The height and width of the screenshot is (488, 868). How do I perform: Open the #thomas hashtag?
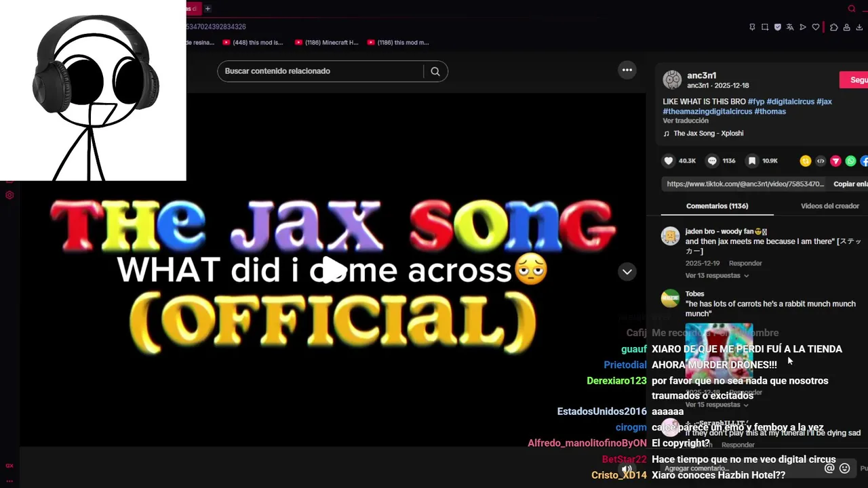click(x=770, y=112)
